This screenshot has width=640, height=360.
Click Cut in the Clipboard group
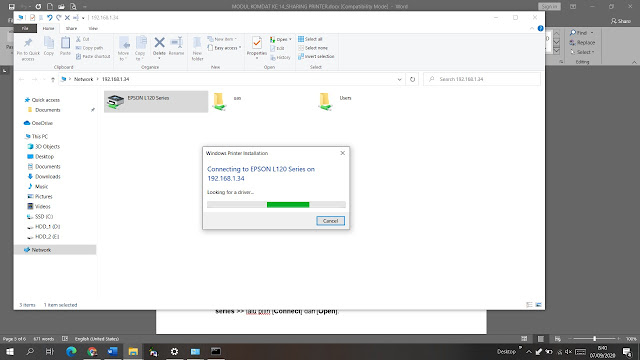pos(82,39)
